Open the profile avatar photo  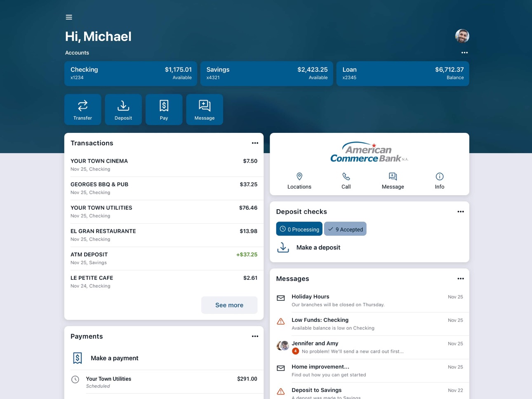(462, 36)
